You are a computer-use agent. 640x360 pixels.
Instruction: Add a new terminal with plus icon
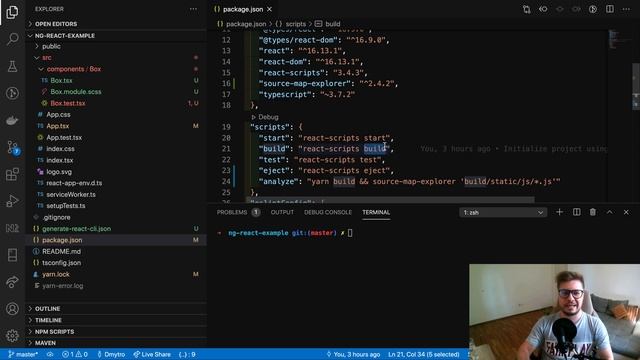tap(560, 212)
